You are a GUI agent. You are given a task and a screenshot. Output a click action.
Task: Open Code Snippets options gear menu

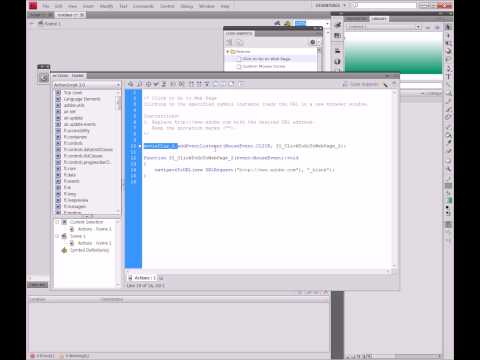point(314,42)
